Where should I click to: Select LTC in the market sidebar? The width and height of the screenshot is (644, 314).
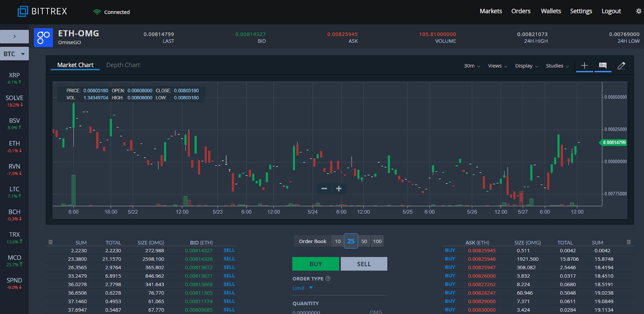point(14,192)
